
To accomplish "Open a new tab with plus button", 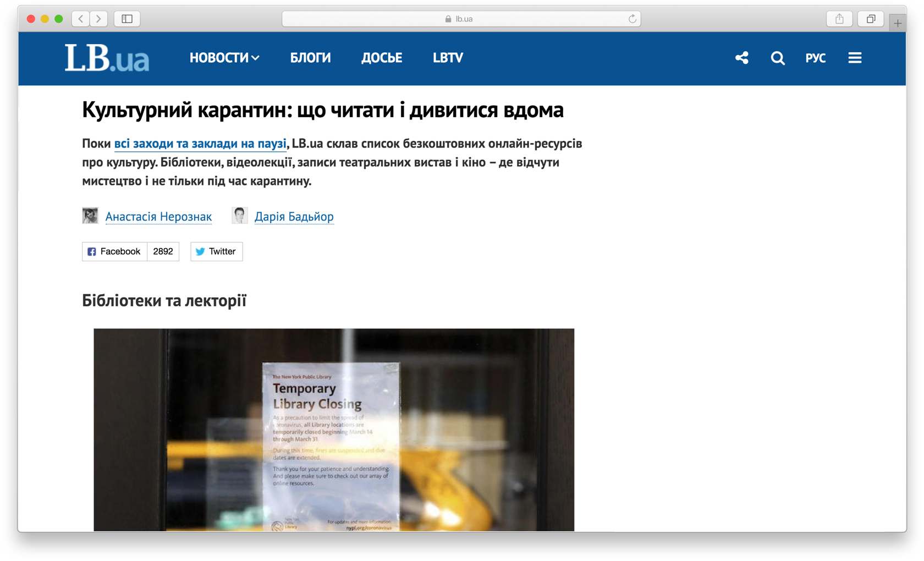I will 897,23.
